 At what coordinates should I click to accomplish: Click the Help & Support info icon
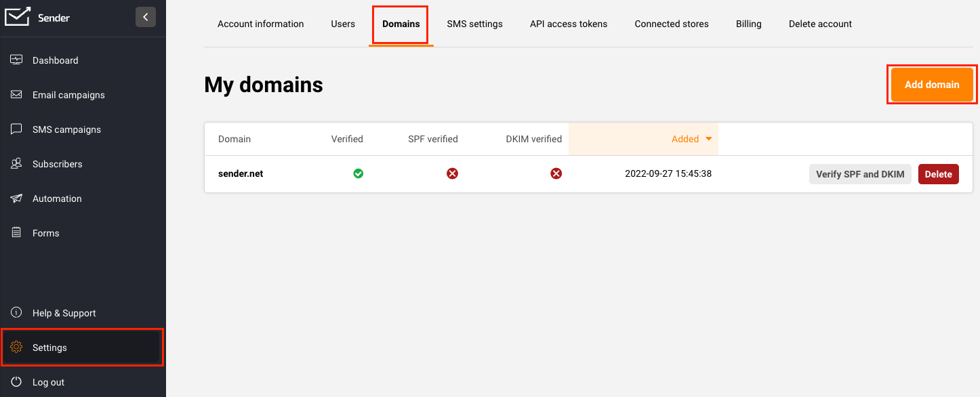[17, 312]
